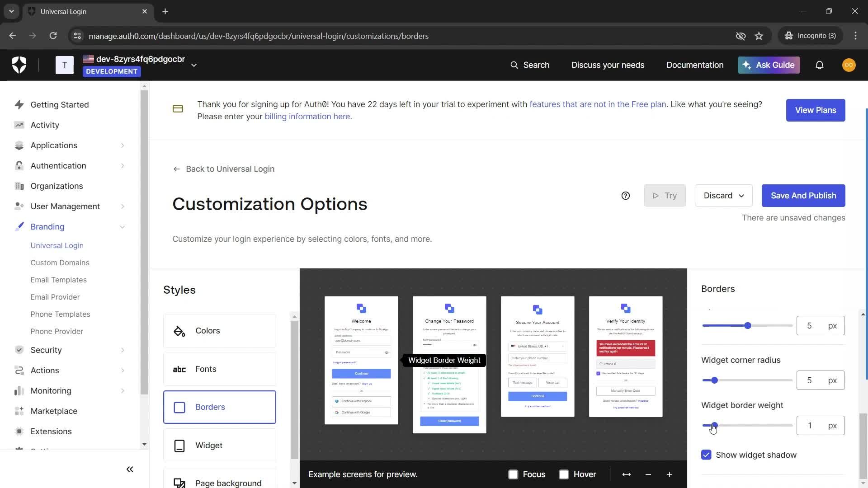The height and width of the screenshot is (488, 868).
Task: Open the Chrome three-dot menu
Action: pyautogui.click(x=855, y=36)
